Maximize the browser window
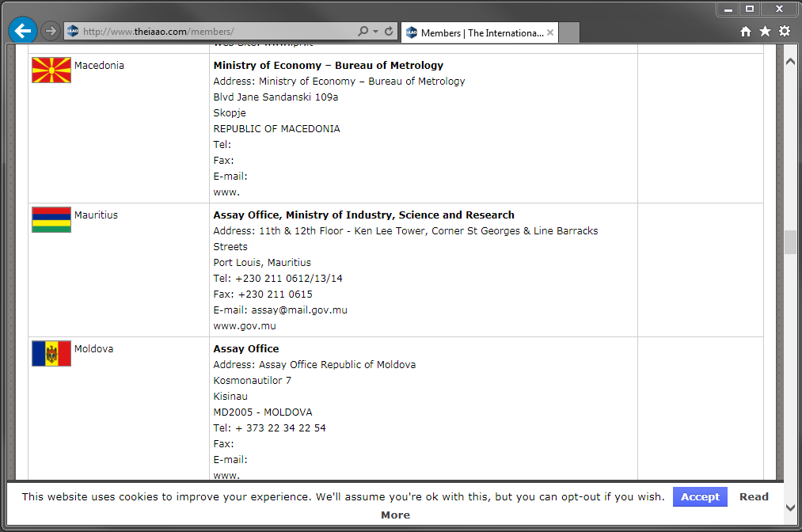This screenshot has width=802, height=532. click(x=750, y=9)
